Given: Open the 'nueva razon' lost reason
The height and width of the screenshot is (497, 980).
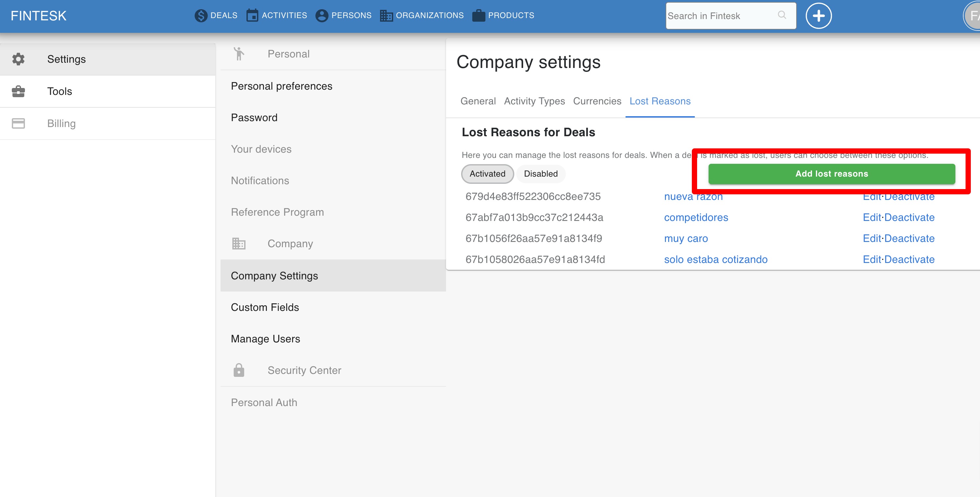Looking at the screenshot, I should pyautogui.click(x=693, y=197).
